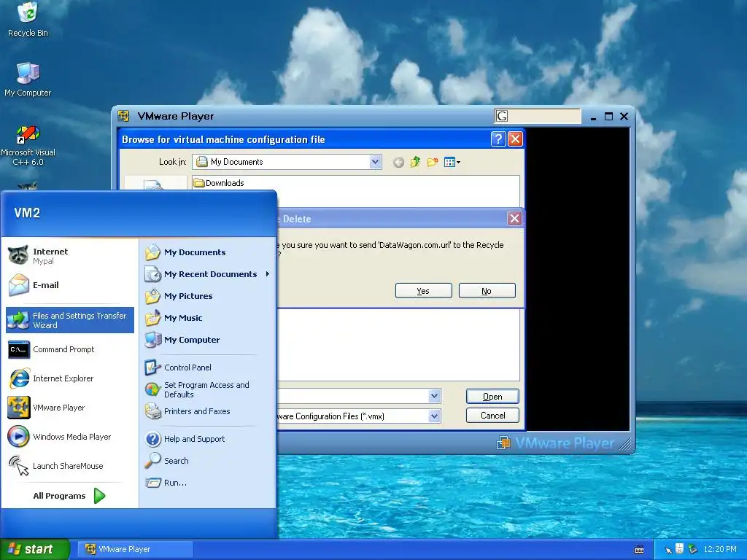The height and width of the screenshot is (560, 747).
Task: Launch Internet Explorer from Start menu
Action: pos(70,378)
